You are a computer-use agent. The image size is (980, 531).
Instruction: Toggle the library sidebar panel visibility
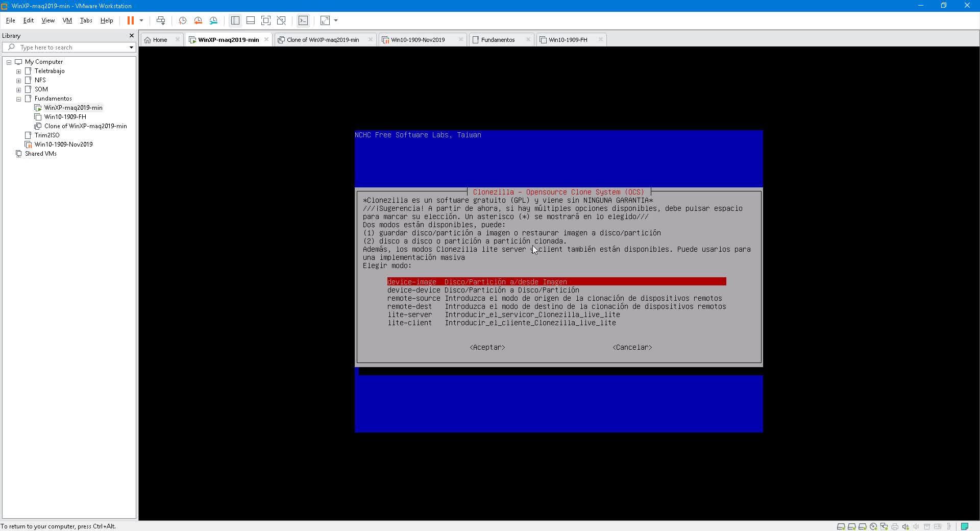click(235, 20)
